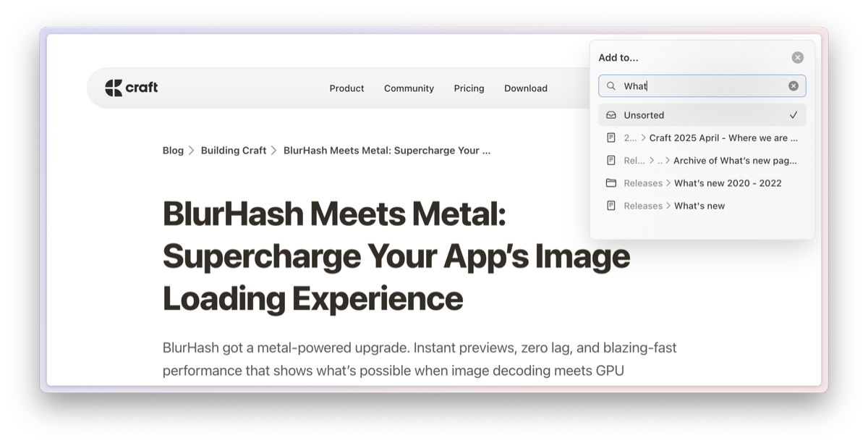Select Archive of What's new pages result
The image size is (868, 446).
pyautogui.click(x=702, y=161)
